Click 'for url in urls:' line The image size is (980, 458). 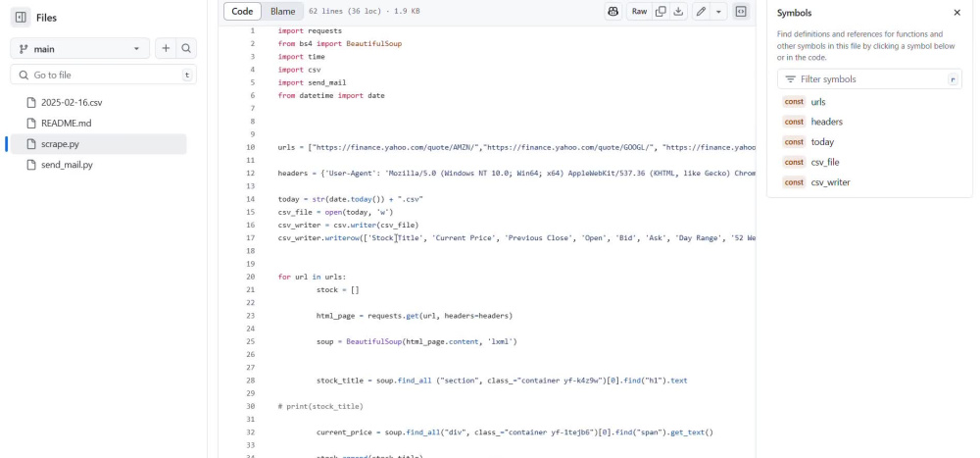pyautogui.click(x=312, y=278)
